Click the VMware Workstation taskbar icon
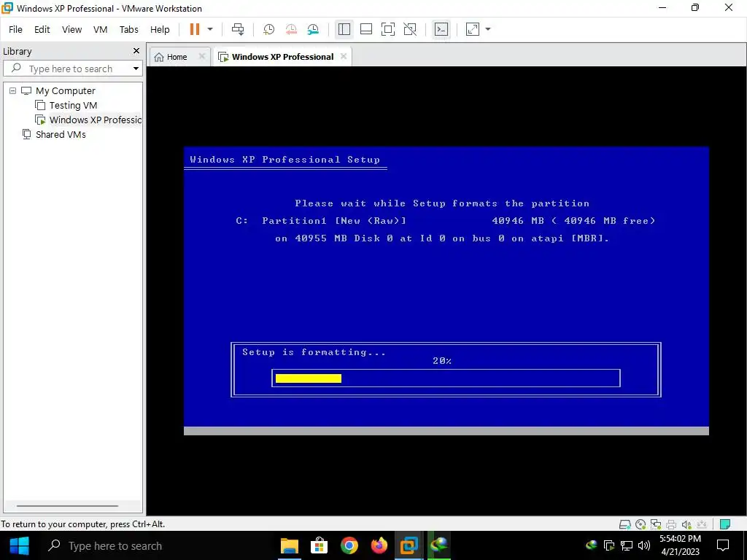This screenshot has height=560, width=747. pos(409,545)
